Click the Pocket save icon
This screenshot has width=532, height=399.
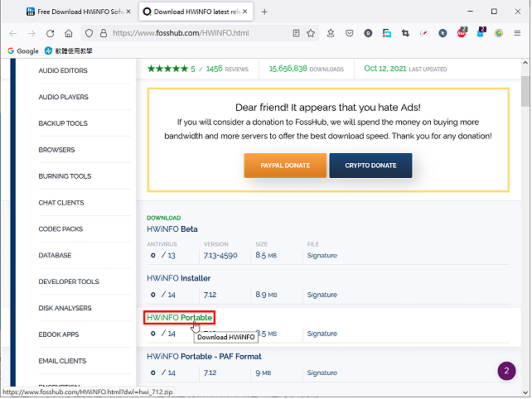coord(349,33)
